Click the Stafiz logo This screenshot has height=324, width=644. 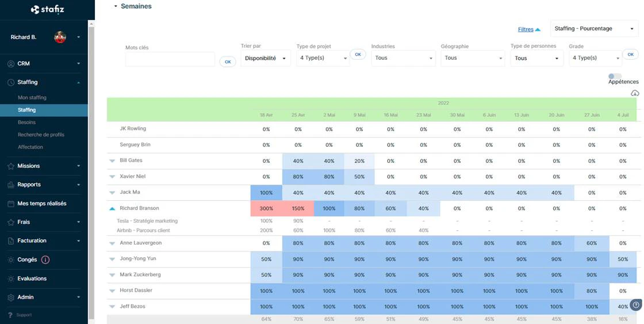click(x=47, y=9)
